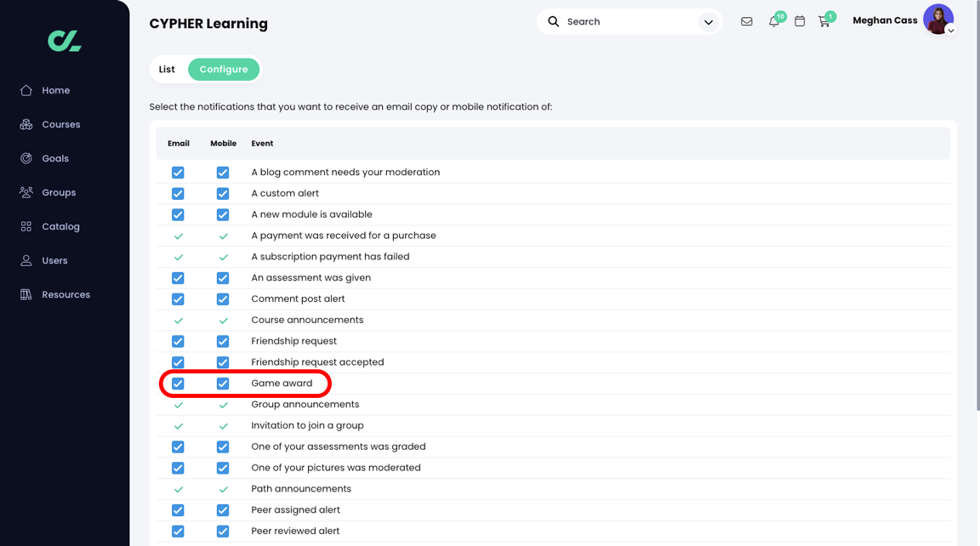Disable the Email checkbox for Game award

178,383
